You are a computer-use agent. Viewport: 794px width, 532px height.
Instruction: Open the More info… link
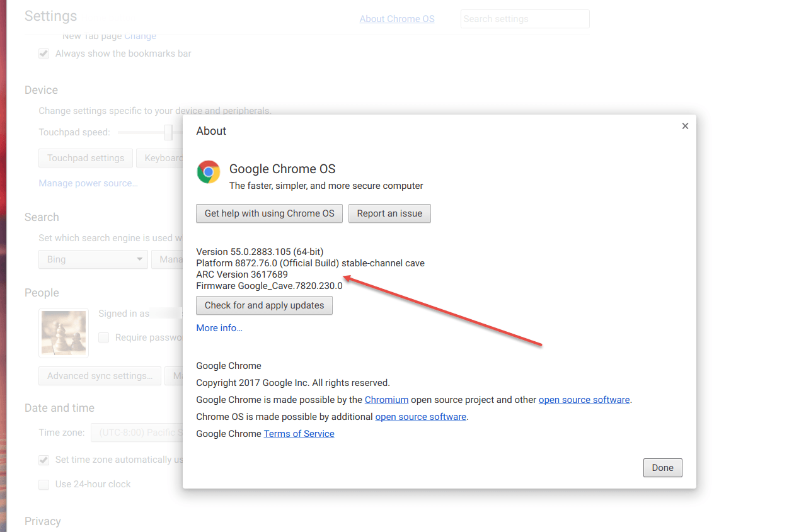point(219,328)
